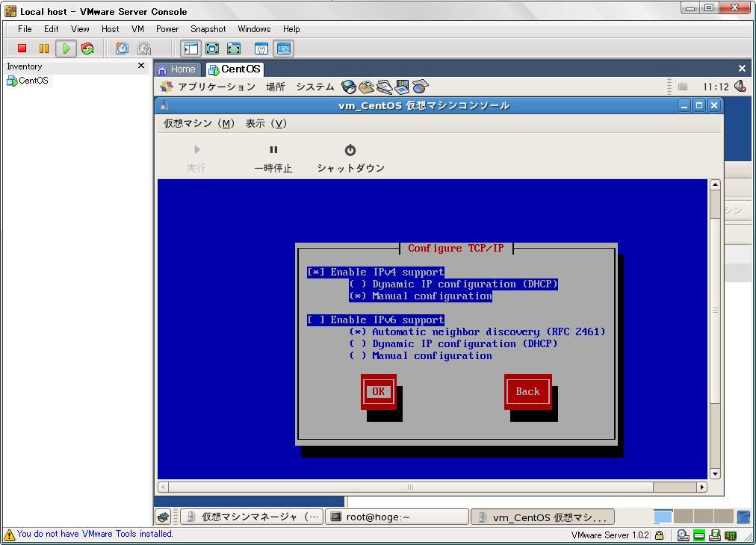Open the Help menu

(291, 29)
